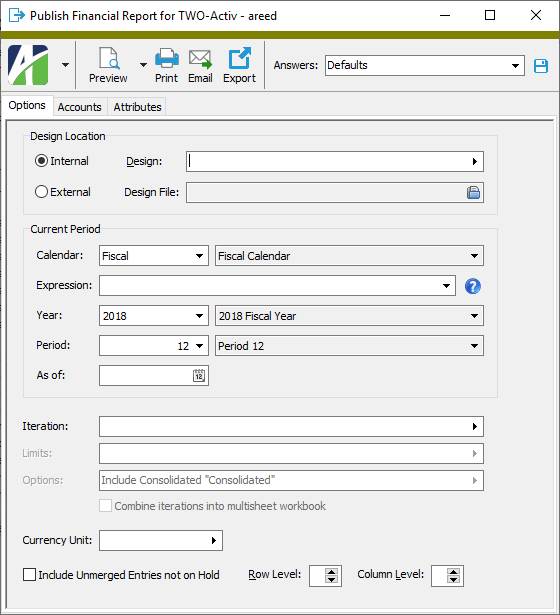Click the application logo icon
Viewport: 560px width, 615px height.
point(28,65)
